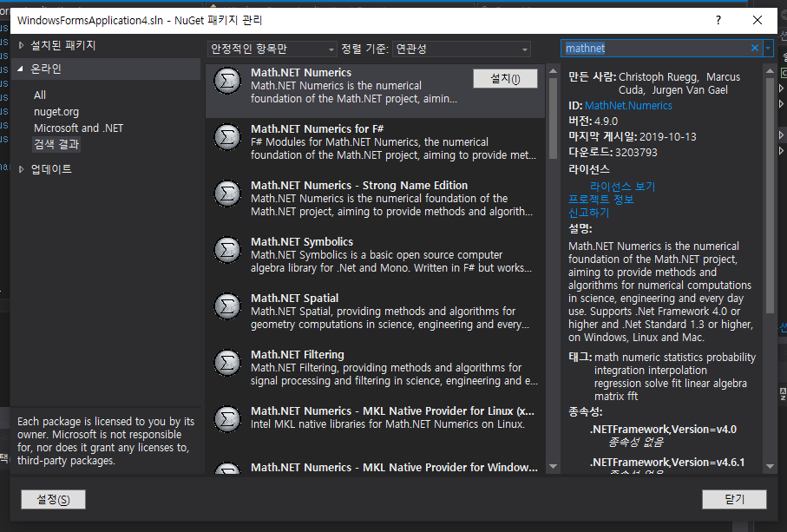Viewport: 787px width, 532px height.
Task: Open settings with the 설정(S) button
Action: pos(53,499)
